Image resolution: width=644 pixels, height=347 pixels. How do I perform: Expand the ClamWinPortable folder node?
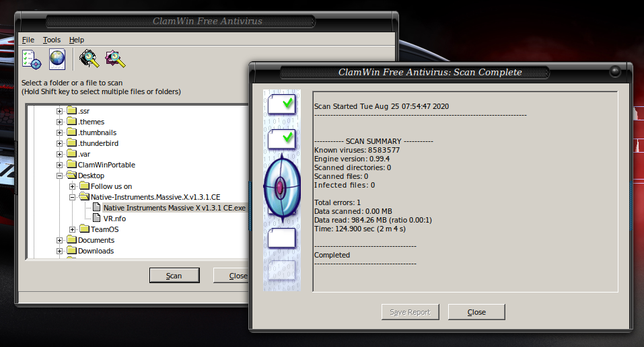pos(59,165)
